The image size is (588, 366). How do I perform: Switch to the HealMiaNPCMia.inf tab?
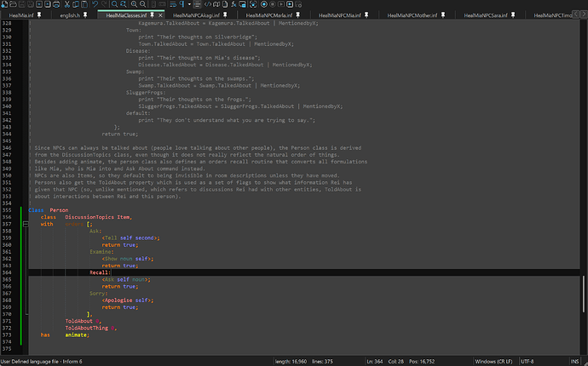340,15
